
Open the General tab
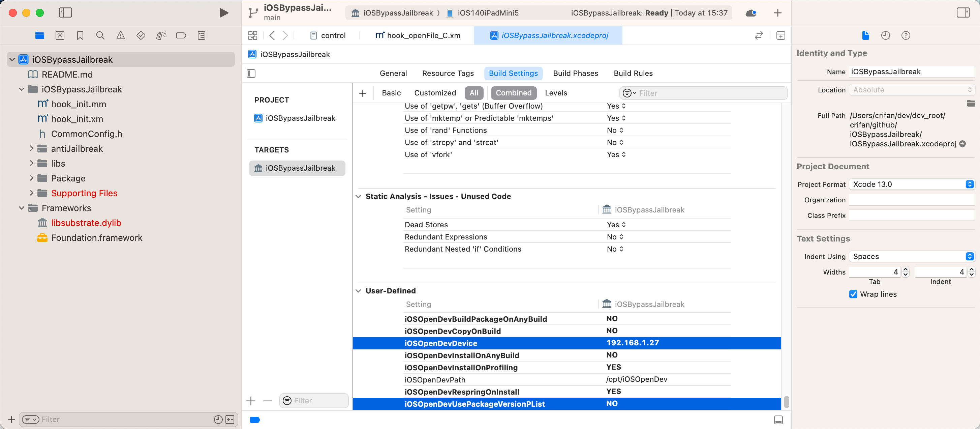393,73
